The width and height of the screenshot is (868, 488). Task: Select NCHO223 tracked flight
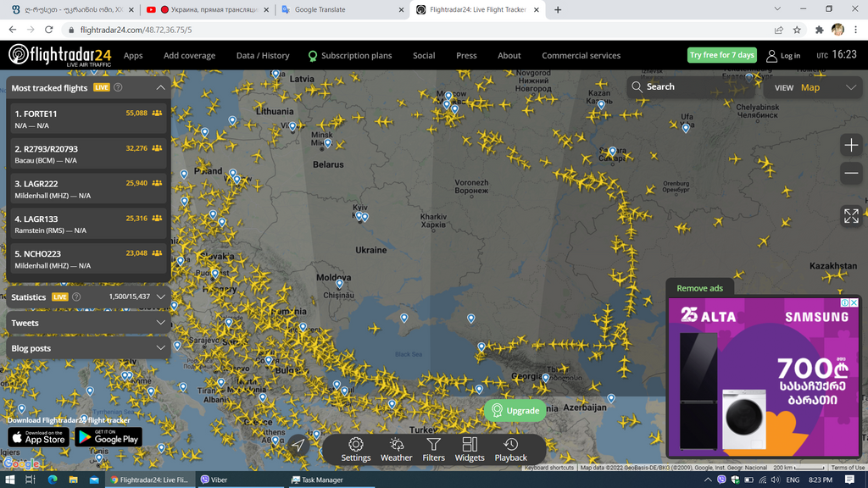click(88, 259)
